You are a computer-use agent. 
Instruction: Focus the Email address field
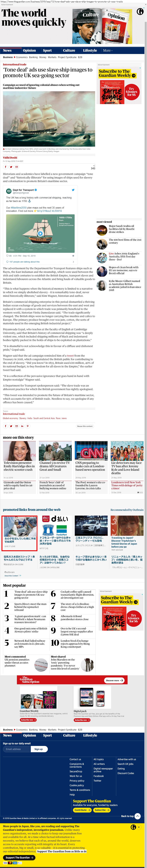[17, 749]
